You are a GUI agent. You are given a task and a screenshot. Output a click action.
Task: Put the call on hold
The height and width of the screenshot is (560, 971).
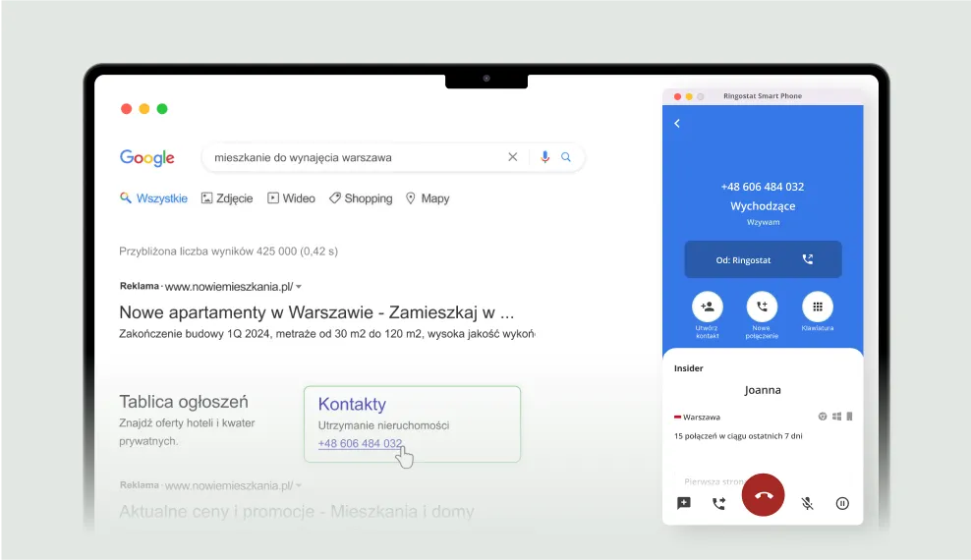tap(842, 503)
